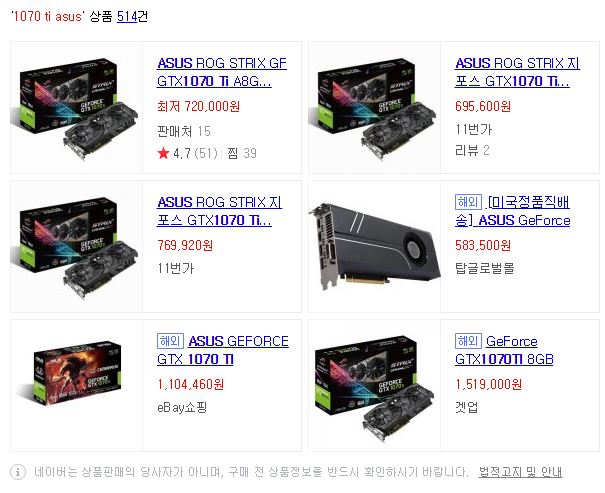Open the 695,600원 ASUS ROG STRIX listing title
The height and width of the screenshot is (493, 605).
(x=517, y=72)
